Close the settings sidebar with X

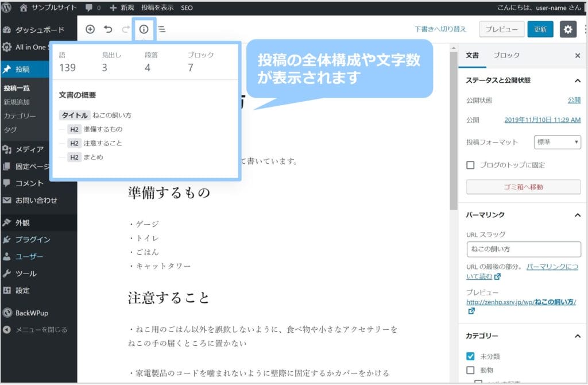[x=577, y=56]
